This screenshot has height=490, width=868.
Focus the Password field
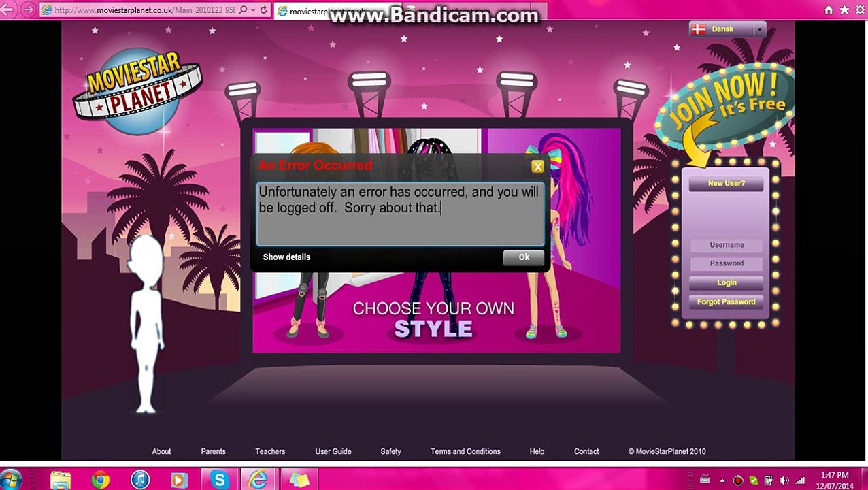point(727,263)
